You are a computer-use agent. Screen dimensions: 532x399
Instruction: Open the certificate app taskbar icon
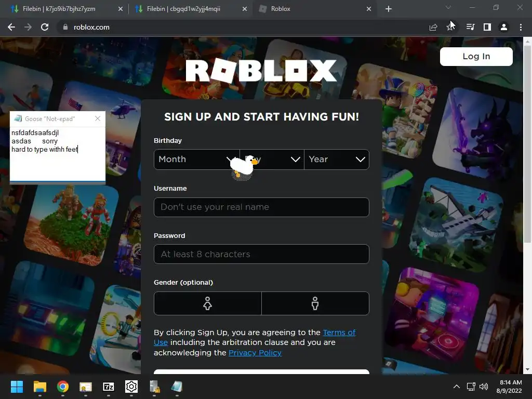[86, 387]
